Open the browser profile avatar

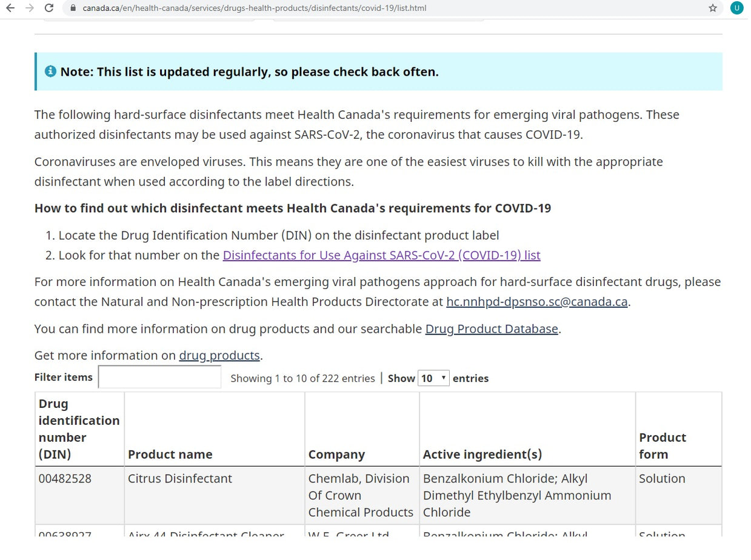coord(736,8)
